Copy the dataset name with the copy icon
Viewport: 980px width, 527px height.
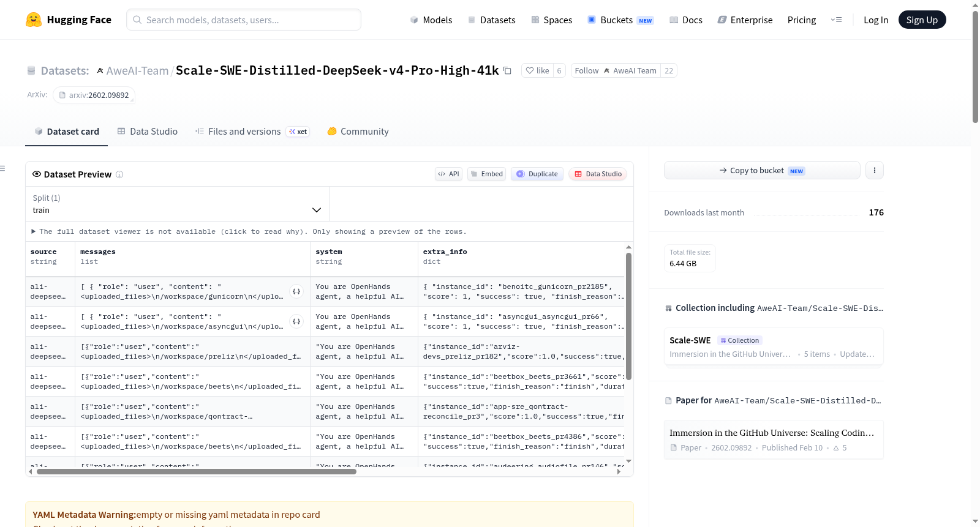point(507,70)
